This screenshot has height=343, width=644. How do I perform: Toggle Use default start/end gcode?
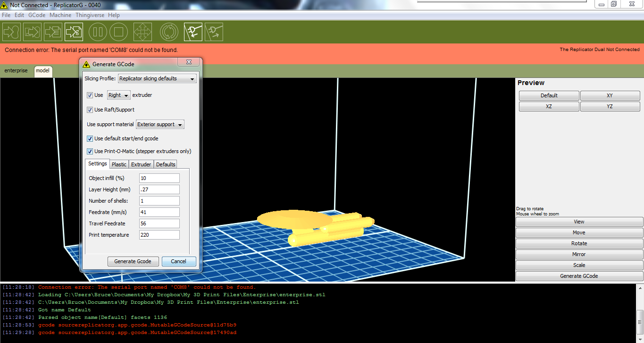pos(90,138)
